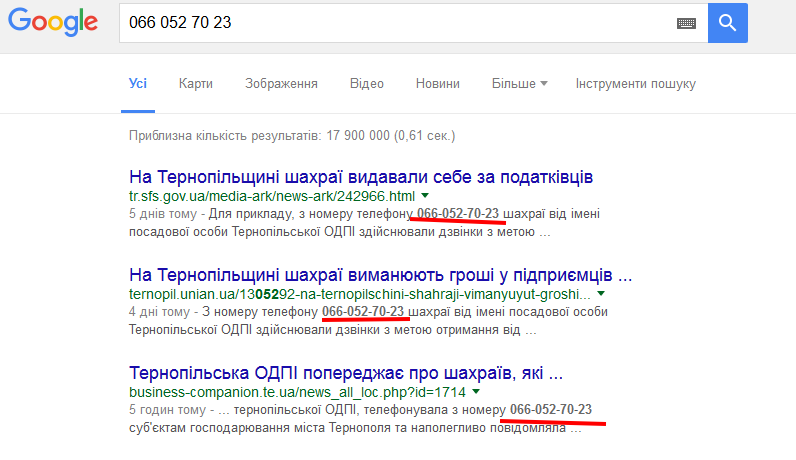Click the blue magnifier search button
796x460 pixels.
(x=727, y=23)
